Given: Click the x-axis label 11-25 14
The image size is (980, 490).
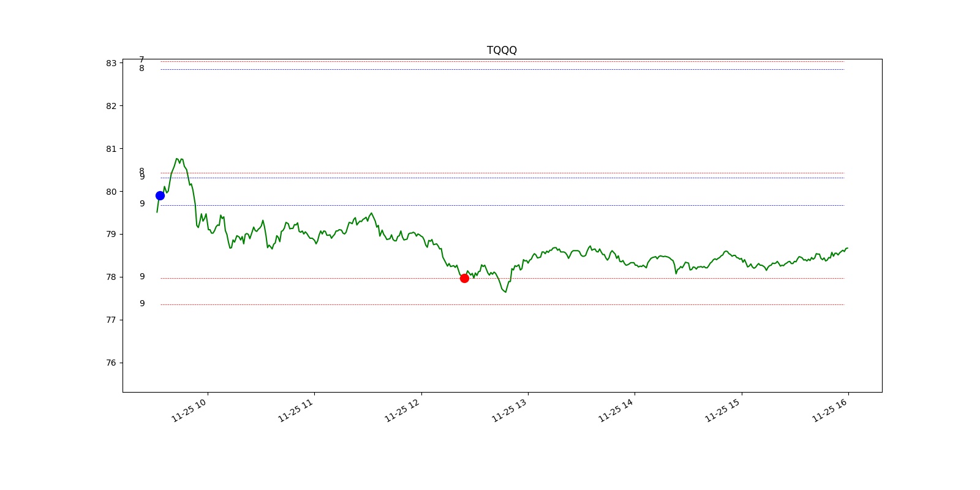Looking at the screenshot, I should (616, 409).
